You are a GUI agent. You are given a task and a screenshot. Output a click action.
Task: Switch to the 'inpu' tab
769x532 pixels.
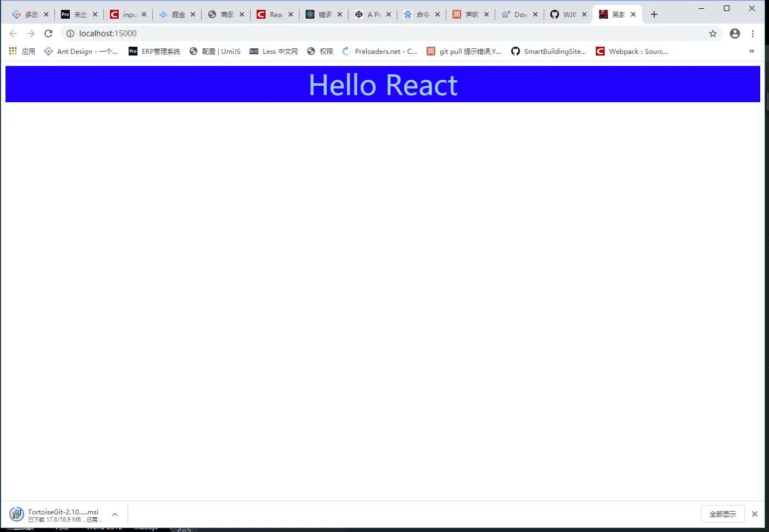point(128,15)
